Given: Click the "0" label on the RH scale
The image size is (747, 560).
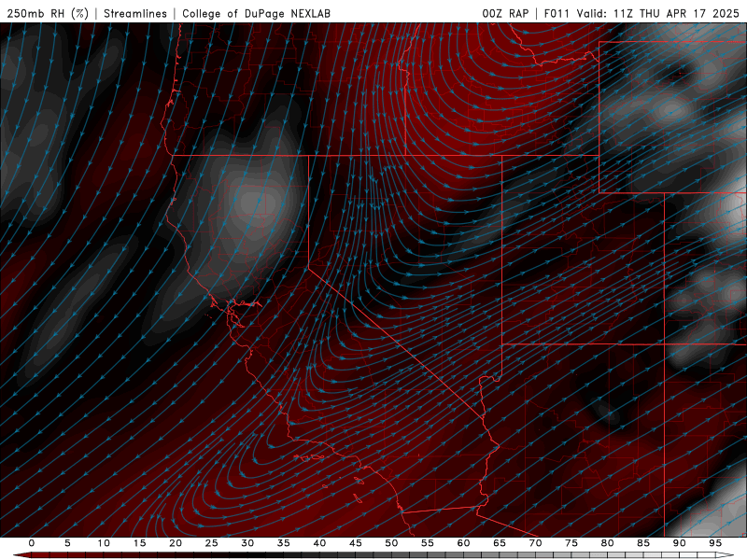Looking at the screenshot, I should tap(32, 543).
